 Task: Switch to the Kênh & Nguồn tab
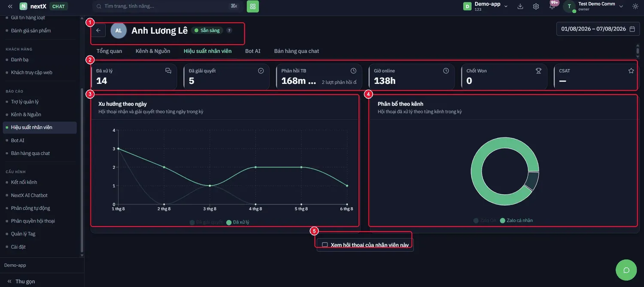coord(153,51)
